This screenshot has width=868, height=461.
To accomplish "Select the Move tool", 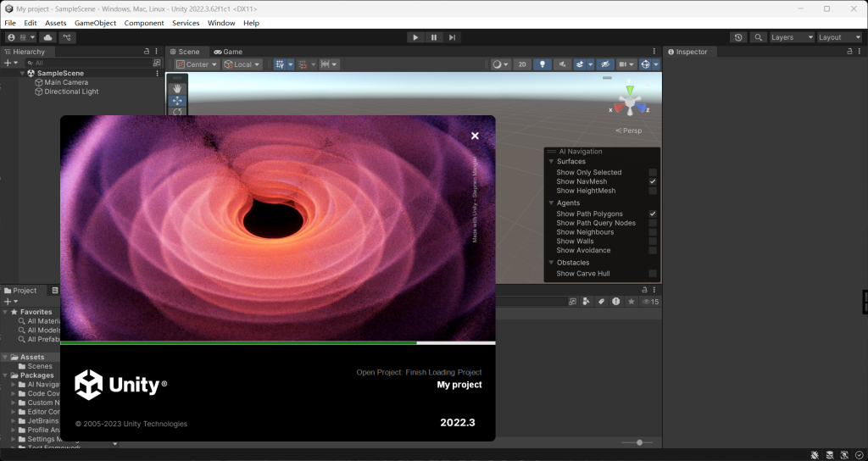I will tap(177, 101).
